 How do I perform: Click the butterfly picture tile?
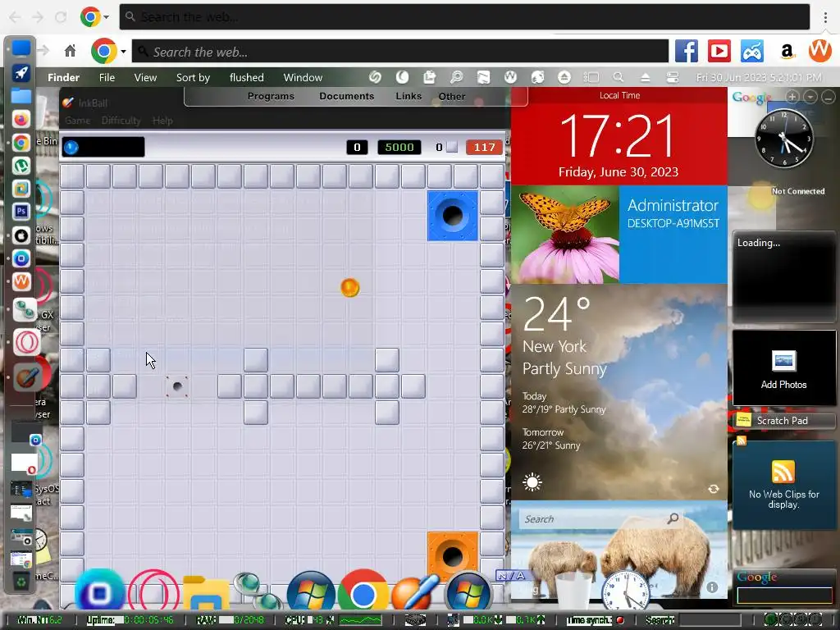(565, 234)
